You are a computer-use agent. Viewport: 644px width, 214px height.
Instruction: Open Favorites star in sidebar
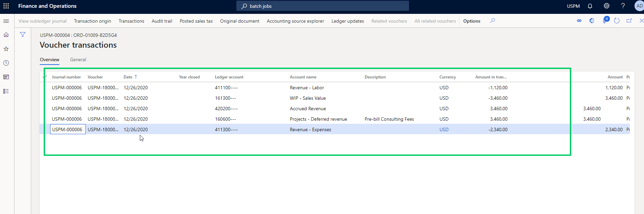click(x=6, y=49)
